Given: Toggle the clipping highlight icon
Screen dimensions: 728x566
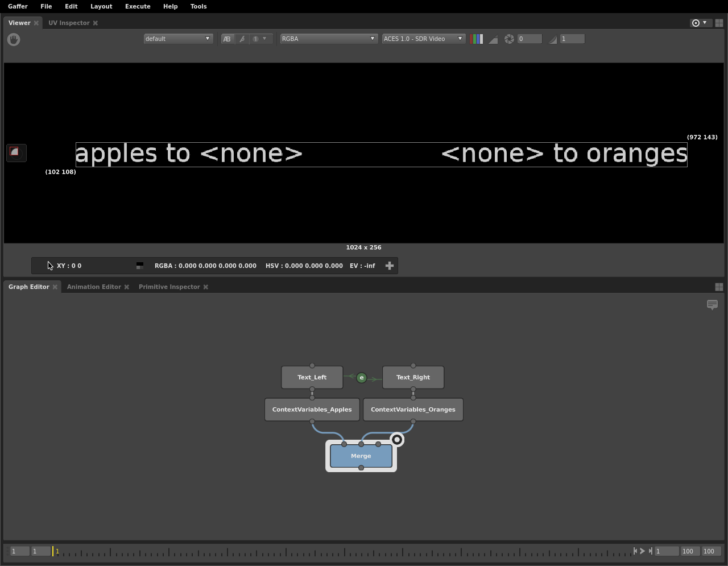Looking at the screenshot, I should (493, 39).
